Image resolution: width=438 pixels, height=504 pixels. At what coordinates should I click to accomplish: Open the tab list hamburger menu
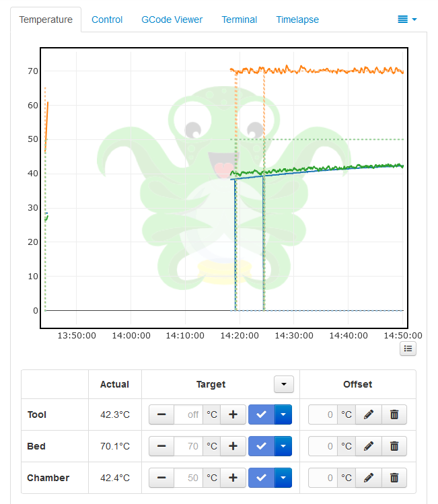(407, 20)
